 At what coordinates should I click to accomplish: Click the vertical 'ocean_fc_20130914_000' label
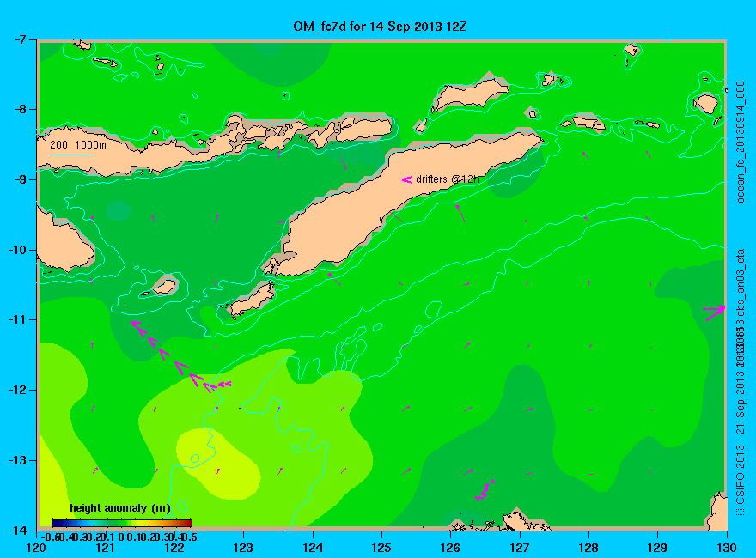(x=740, y=143)
